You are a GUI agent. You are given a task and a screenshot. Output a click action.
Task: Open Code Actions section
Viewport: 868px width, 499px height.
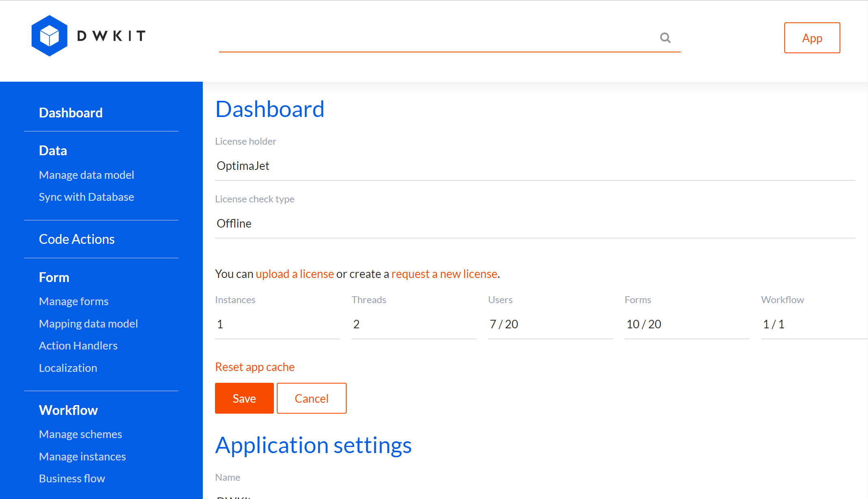pos(77,239)
